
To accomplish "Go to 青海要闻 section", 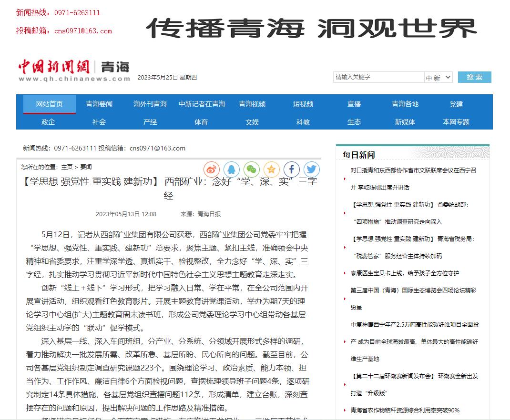I will [99, 104].
